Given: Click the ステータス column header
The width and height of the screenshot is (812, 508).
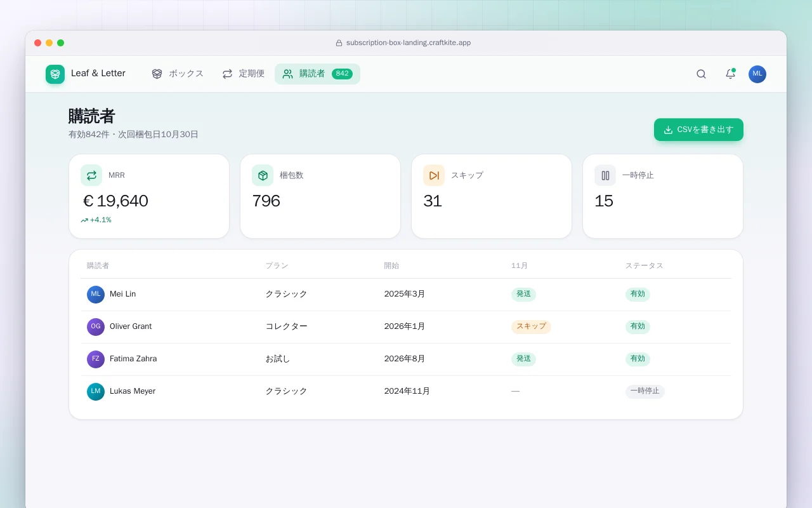Looking at the screenshot, I should click(x=645, y=266).
